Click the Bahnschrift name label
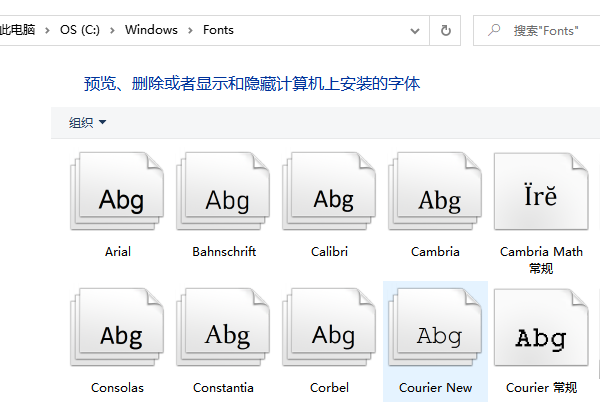This screenshot has width=600, height=410. pos(224,252)
